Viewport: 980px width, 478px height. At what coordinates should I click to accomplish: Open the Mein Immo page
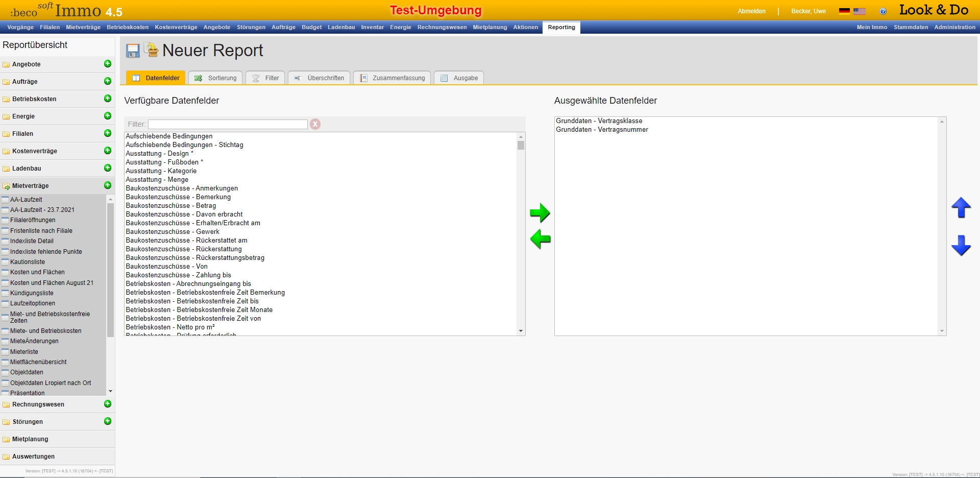pos(872,28)
